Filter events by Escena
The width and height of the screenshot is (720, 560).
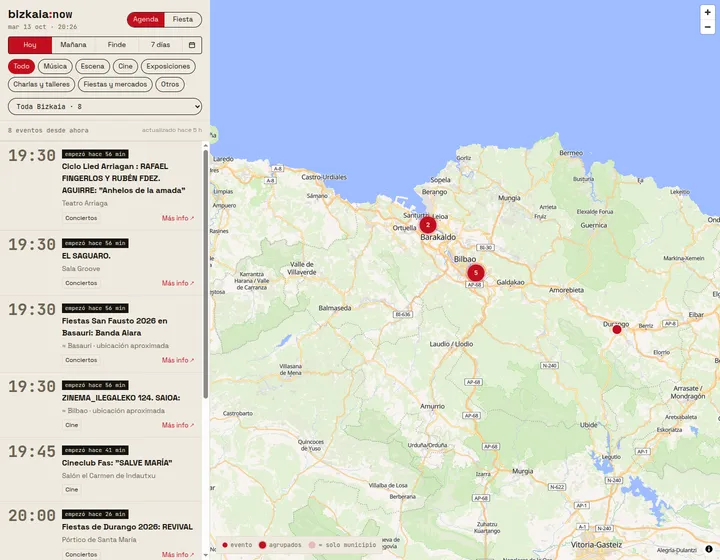point(92,66)
